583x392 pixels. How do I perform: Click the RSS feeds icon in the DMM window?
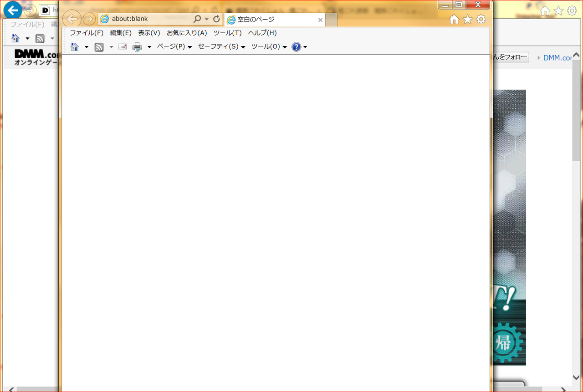coord(40,38)
